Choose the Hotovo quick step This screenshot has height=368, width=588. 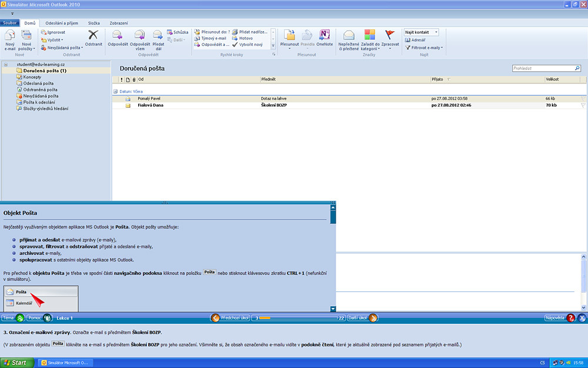tap(242, 38)
